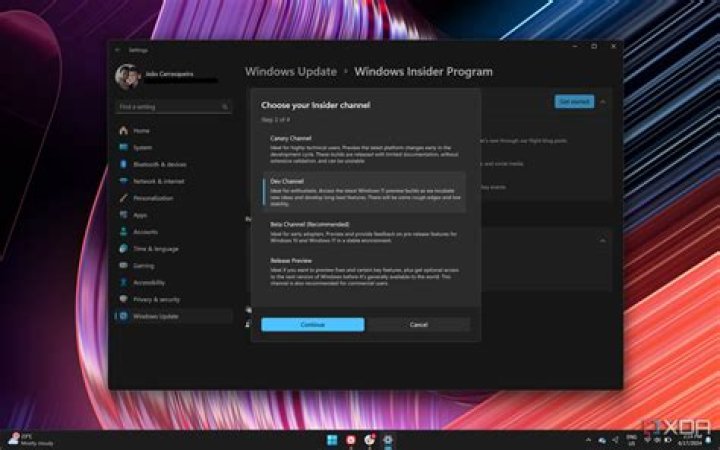
Task: Open Home in the Settings sidebar
Action: click(174, 130)
